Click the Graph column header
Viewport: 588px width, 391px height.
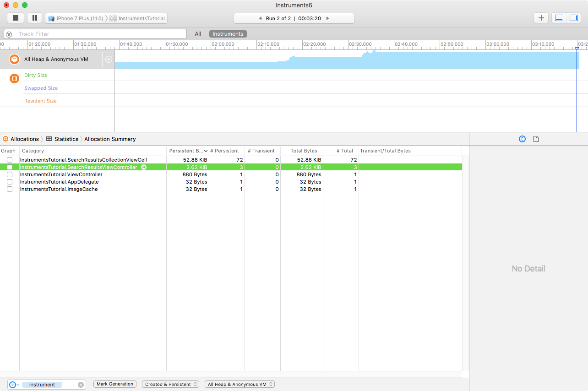[x=10, y=151]
